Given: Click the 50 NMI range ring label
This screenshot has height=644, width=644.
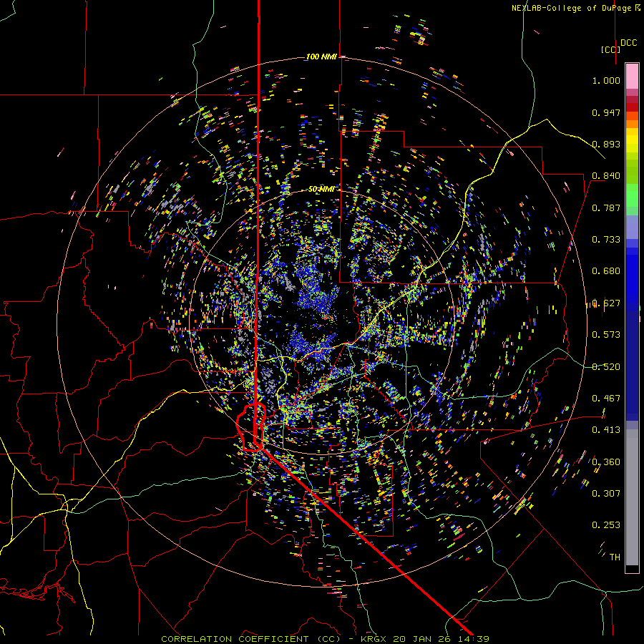Looking at the screenshot, I should 321,190.
